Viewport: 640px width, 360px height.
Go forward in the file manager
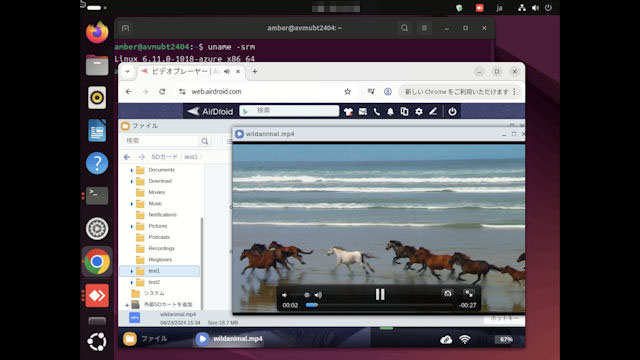click(141, 157)
